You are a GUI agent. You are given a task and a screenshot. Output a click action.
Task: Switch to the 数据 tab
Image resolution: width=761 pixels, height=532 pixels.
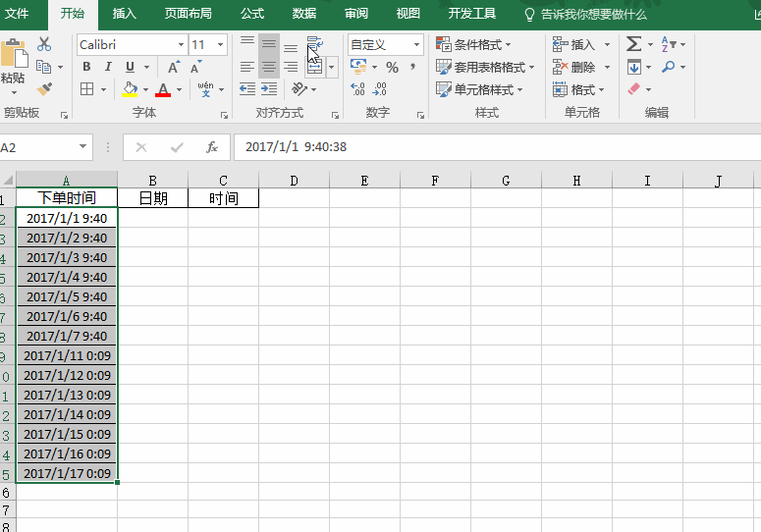(x=304, y=14)
